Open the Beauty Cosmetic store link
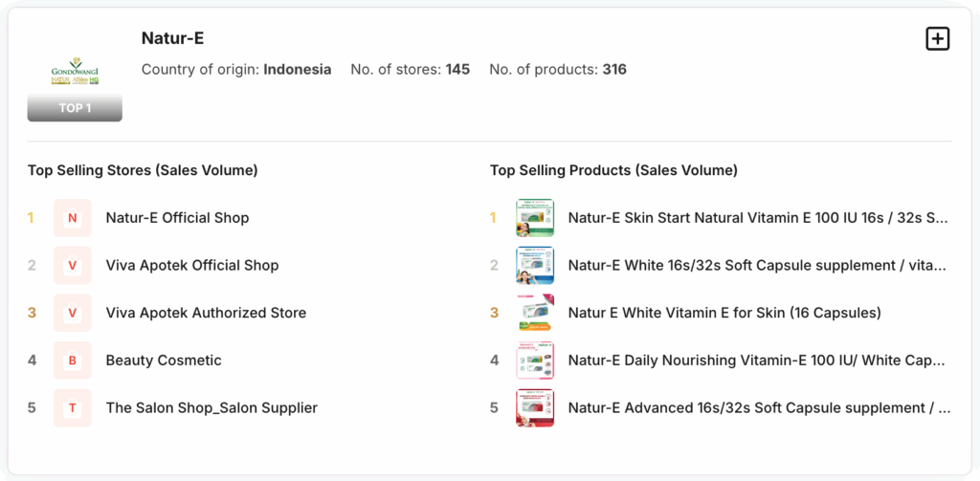This screenshot has height=481, width=980. [x=164, y=361]
